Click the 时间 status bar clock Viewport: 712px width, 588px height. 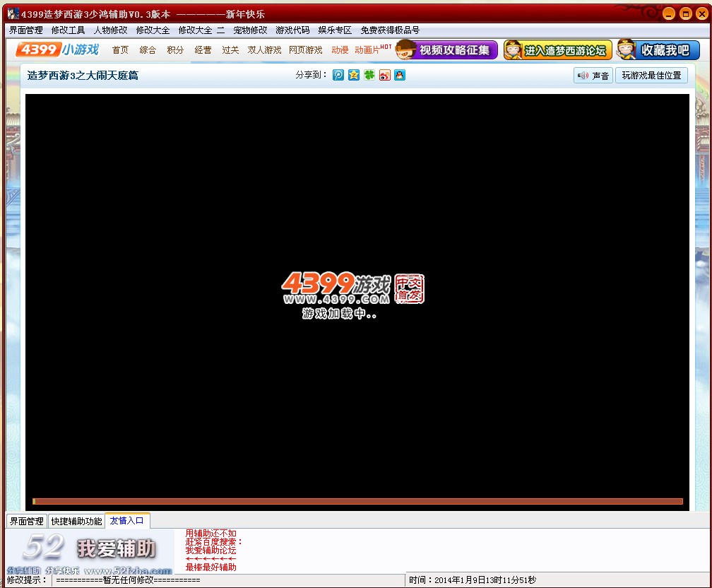tap(473, 580)
